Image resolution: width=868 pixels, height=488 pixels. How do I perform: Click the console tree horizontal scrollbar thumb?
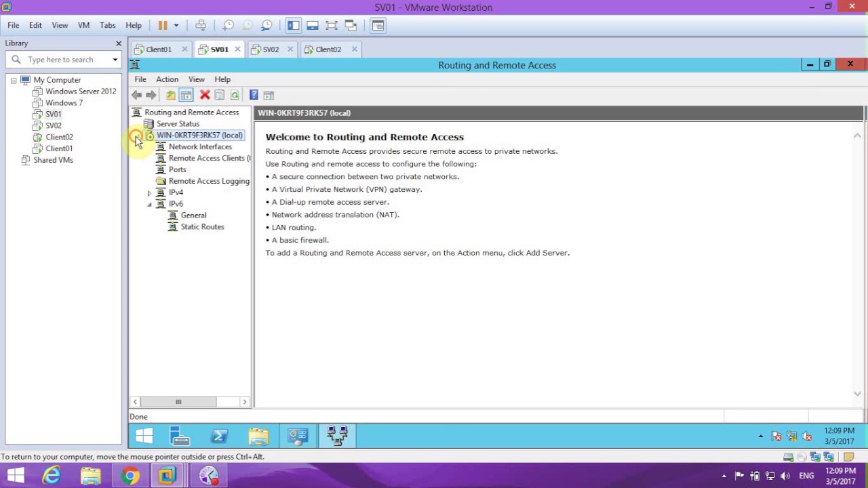[178, 402]
